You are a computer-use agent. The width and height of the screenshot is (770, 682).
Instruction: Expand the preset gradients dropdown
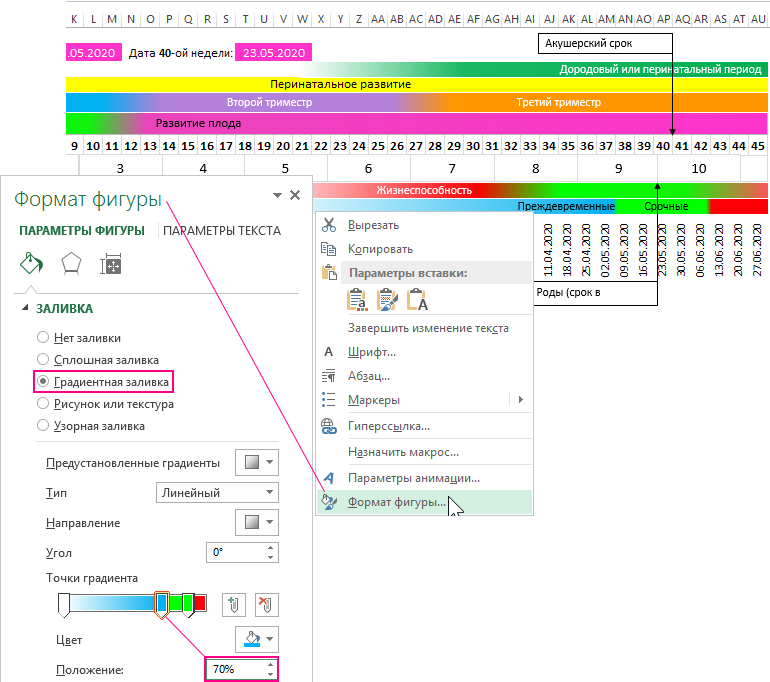[256, 463]
